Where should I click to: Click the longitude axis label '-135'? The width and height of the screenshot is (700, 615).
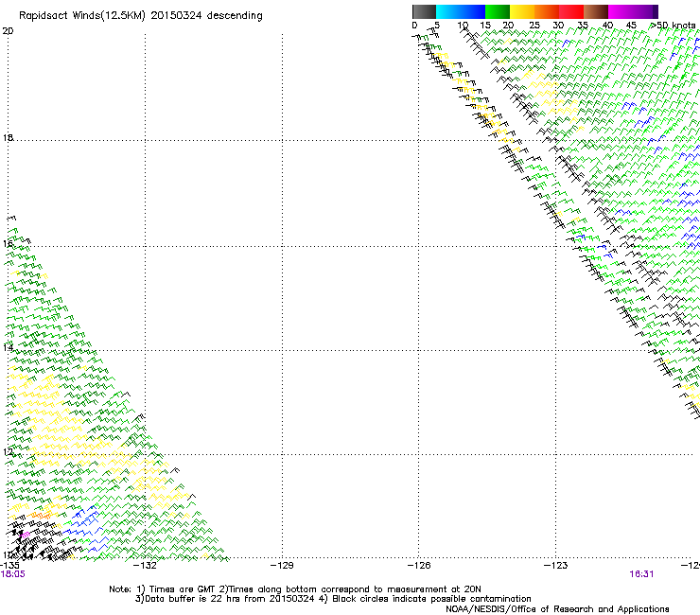pos(9,566)
